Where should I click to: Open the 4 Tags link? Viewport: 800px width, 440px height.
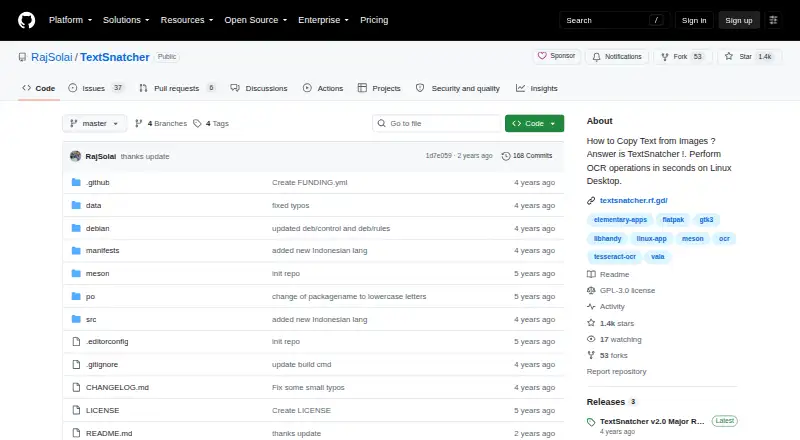click(211, 124)
